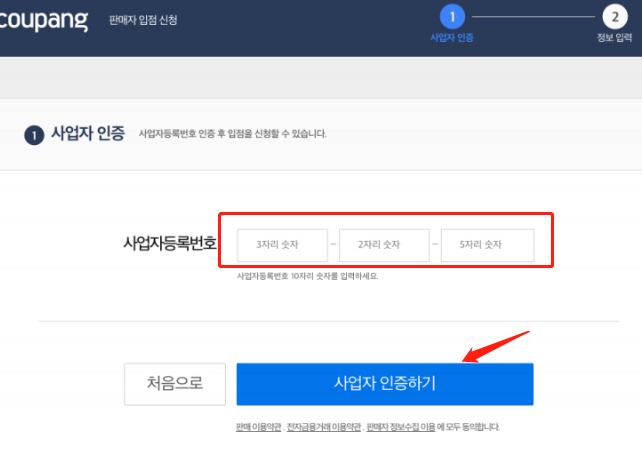Click the numbered 1 badge beside 사업자 인증 heading
Viewport: 642px width, 449px height.
pyautogui.click(x=33, y=135)
